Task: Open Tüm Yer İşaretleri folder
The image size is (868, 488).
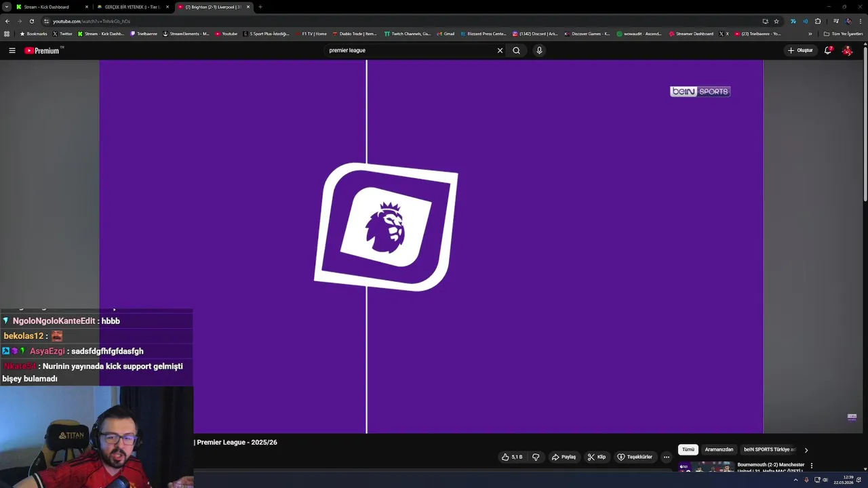Action: 843,34
